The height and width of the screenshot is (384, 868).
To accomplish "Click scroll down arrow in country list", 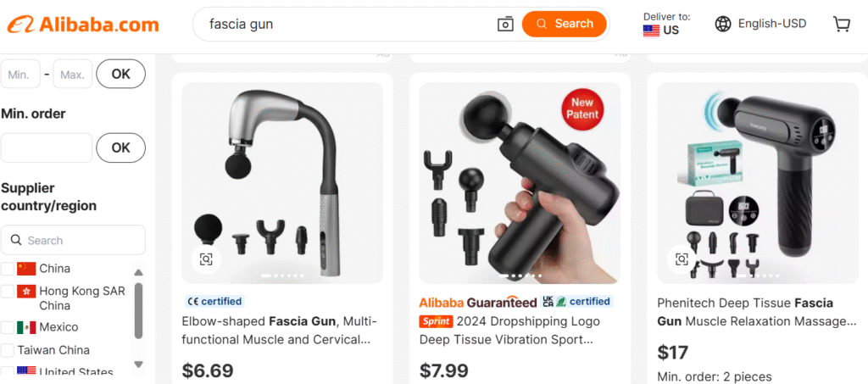I will (138, 364).
